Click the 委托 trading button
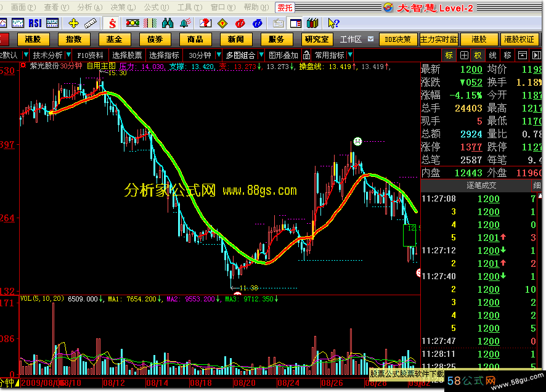 [x=285, y=7]
